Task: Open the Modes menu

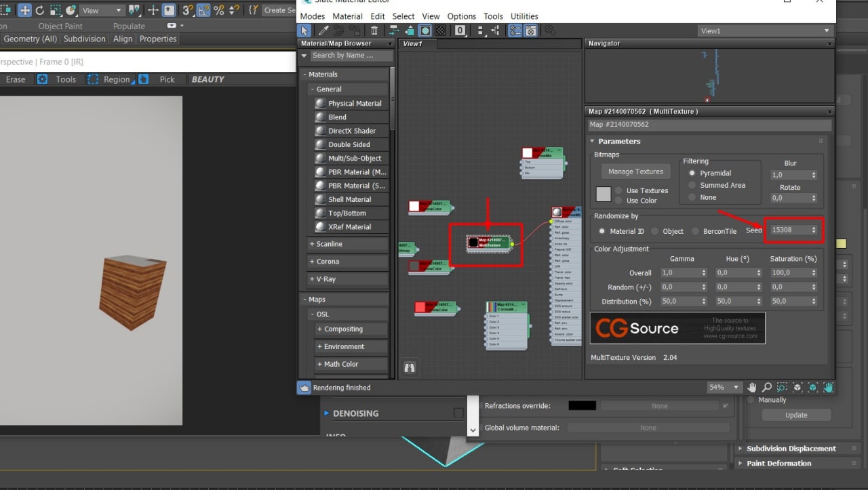Action: (313, 16)
